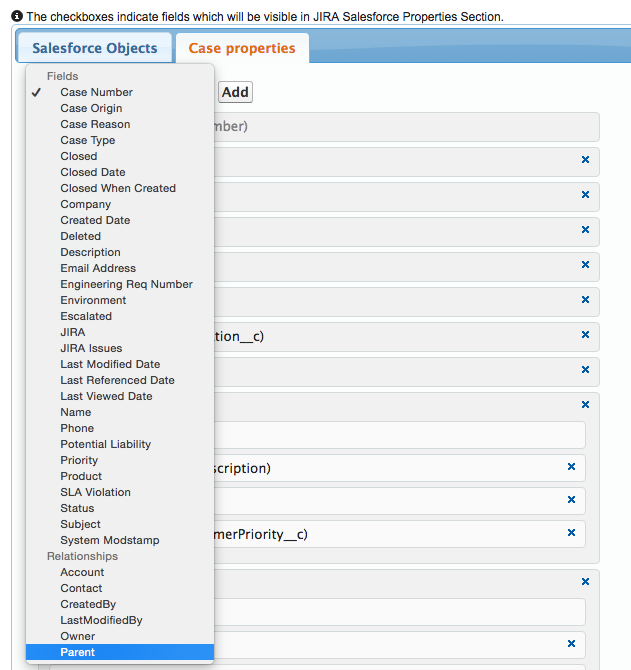This screenshot has width=631, height=670.
Task: Pick Closed When Created option
Action: click(120, 188)
